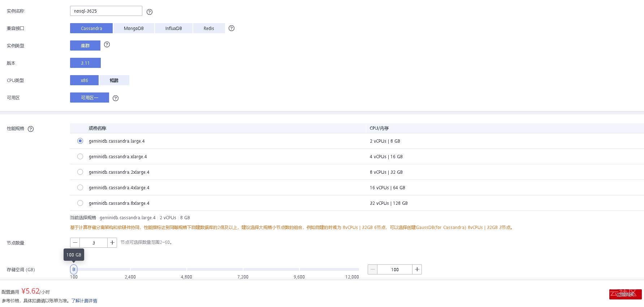Decrease node count with minus button

(75, 243)
